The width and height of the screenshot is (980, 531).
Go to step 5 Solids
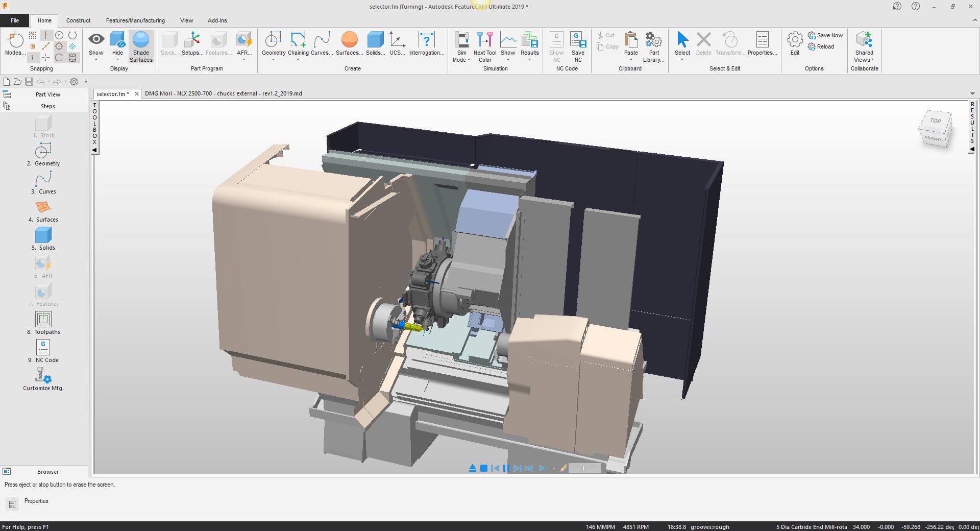coord(43,239)
